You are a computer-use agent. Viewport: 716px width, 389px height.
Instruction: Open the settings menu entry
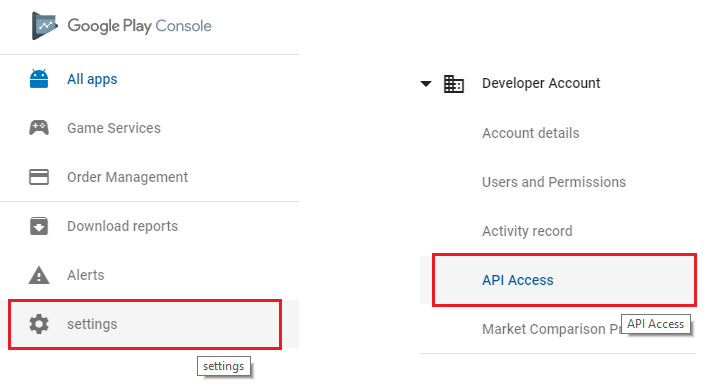[x=145, y=324]
